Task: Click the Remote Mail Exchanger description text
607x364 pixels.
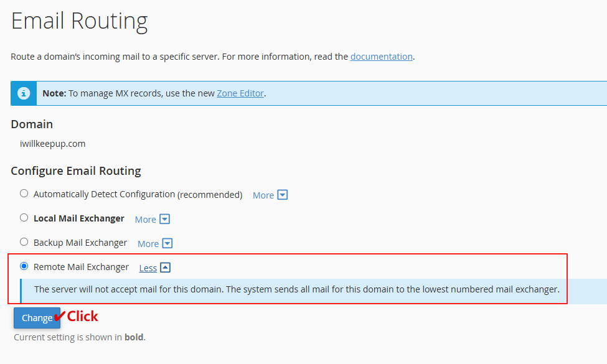Action: click(296, 289)
